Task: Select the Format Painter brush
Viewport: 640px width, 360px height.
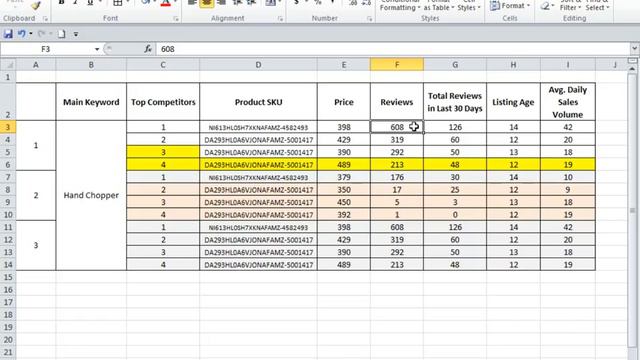Action: click(x=36, y=5)
